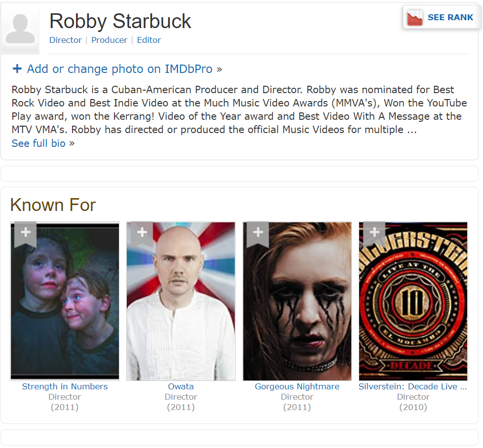
Task: Click the Known For heading
Action: (x=53, y=205)
